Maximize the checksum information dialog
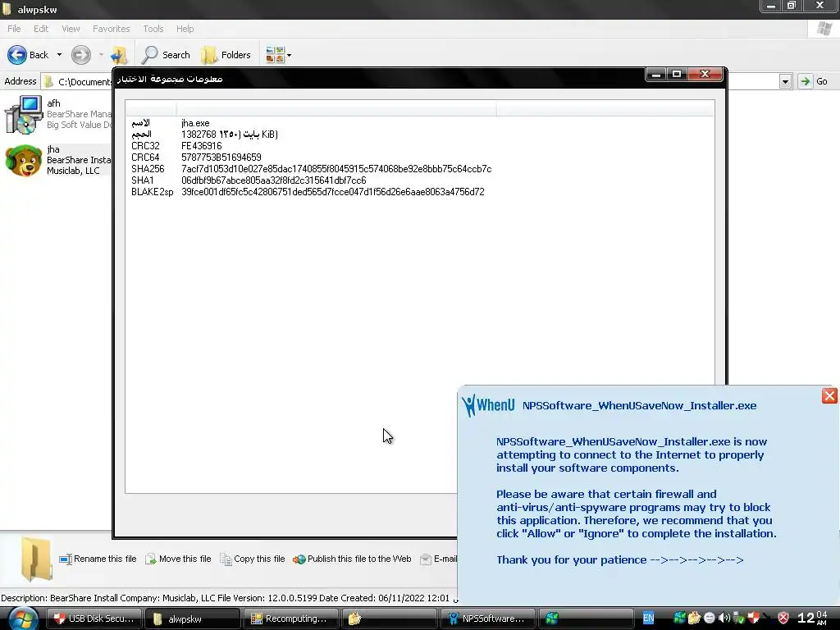Viewport: 840px width, 630px height. (x=677, y=75)
